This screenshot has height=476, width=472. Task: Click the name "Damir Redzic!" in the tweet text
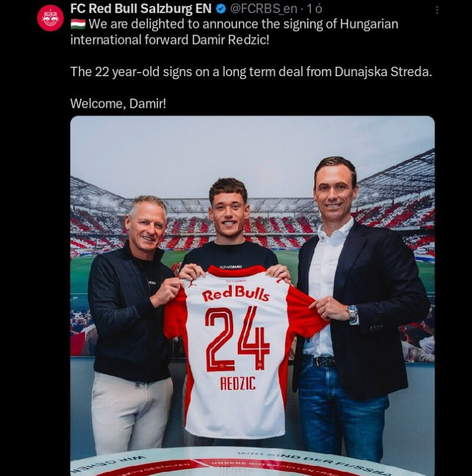(231, 40)
